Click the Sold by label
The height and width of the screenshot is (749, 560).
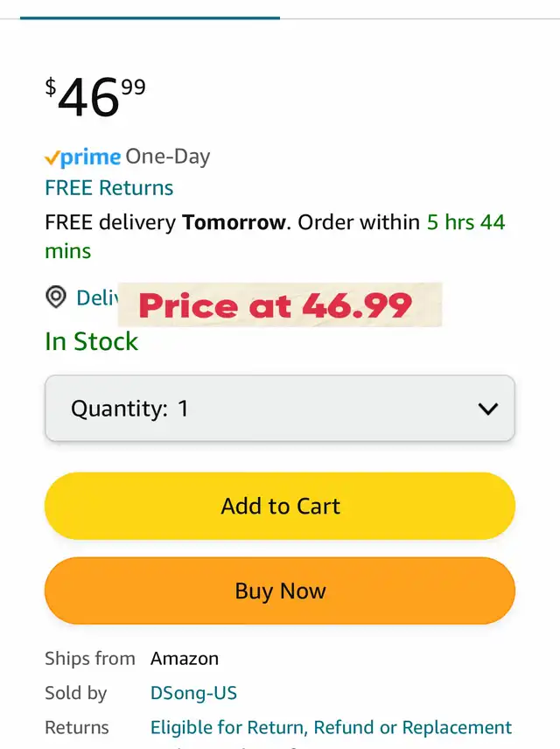pyautogui.click(x=76, y=693)
